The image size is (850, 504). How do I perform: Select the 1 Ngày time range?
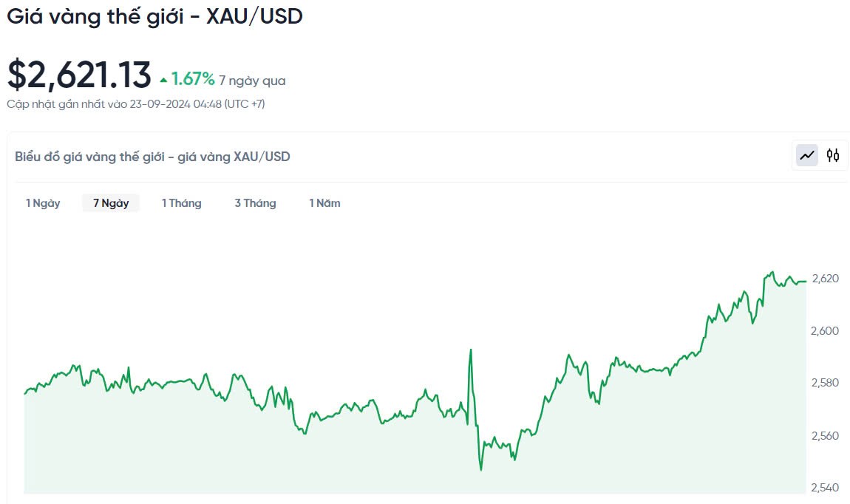[x=43, y=203]
